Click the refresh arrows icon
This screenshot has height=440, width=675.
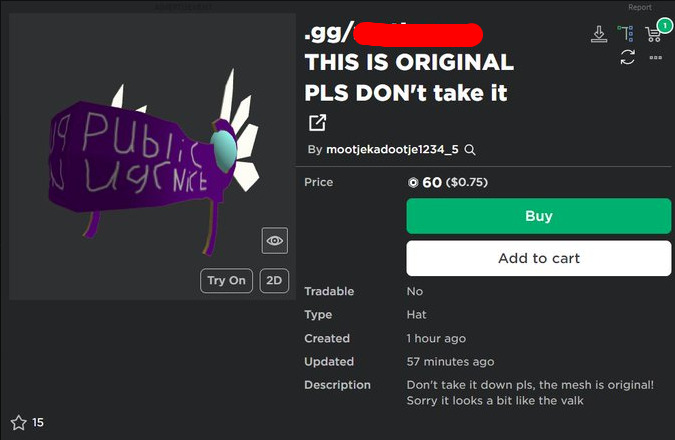click(627, 57)
